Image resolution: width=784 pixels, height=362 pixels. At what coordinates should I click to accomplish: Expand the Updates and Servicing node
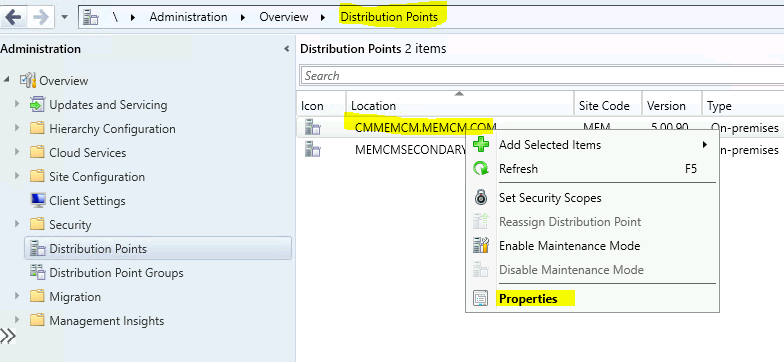pos(17,104)
